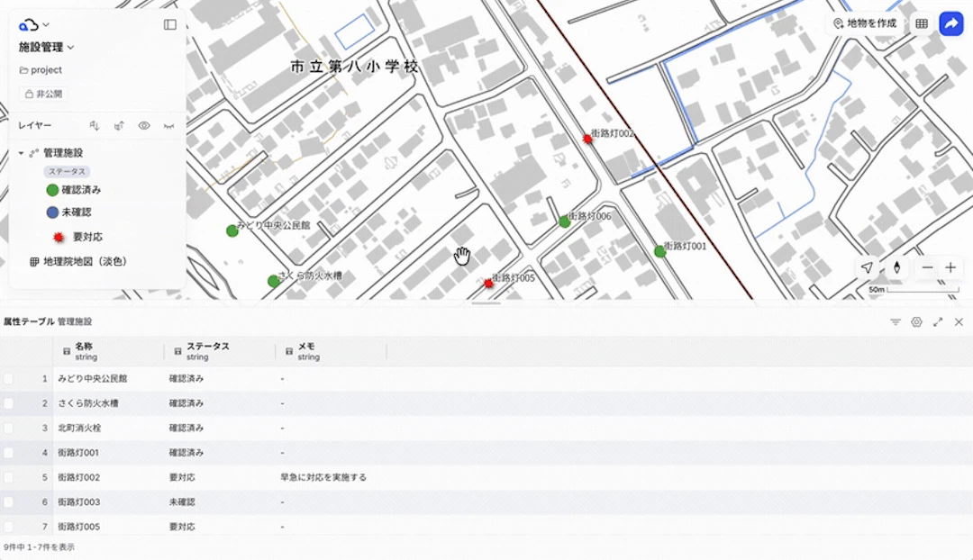Image resolution: width=973 pixels, height=560 pixels.
Task: Open the 施設管理 map title dropdown
Action: 47,47
